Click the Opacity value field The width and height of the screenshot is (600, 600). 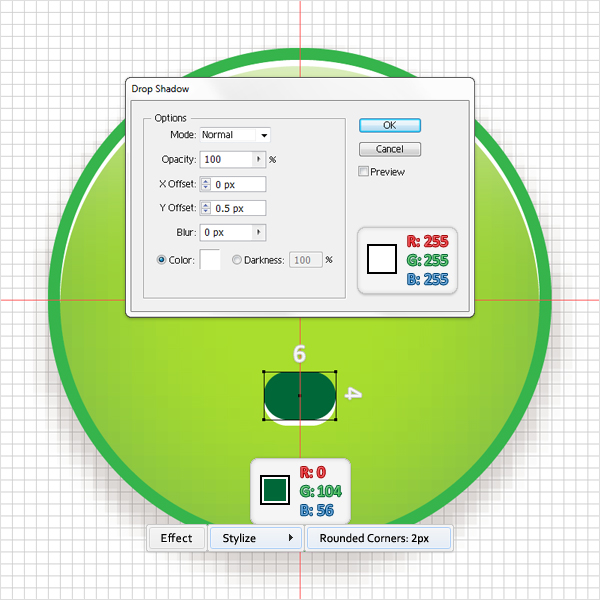click(x=226, y=159)
